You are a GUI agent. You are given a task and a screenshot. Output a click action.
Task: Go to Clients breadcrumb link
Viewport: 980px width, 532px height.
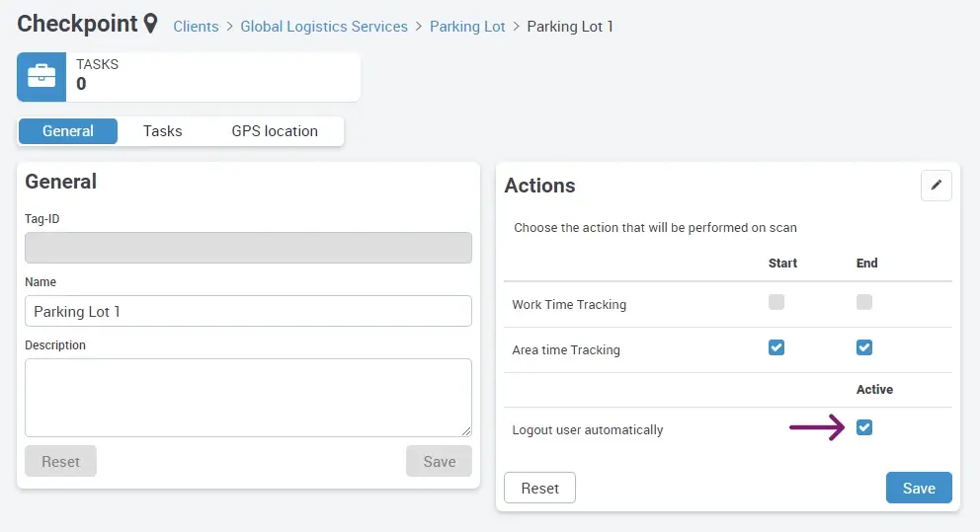point(196,27)
